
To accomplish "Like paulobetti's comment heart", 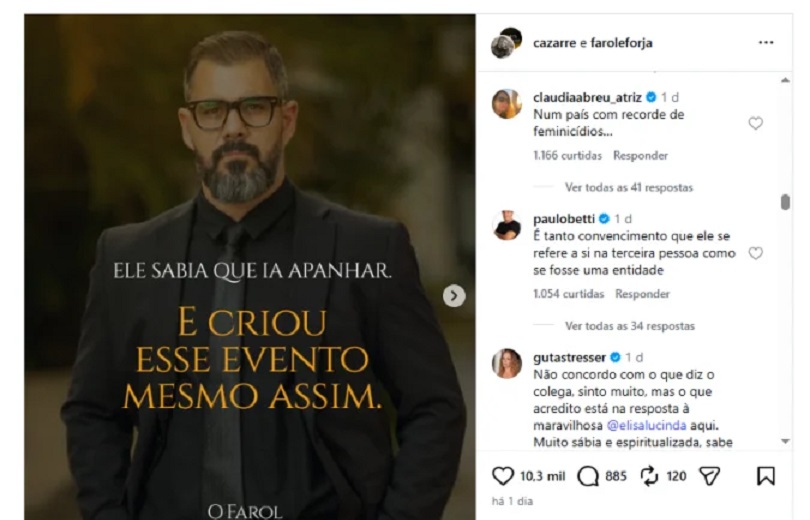I will click(x=755, y=253).
